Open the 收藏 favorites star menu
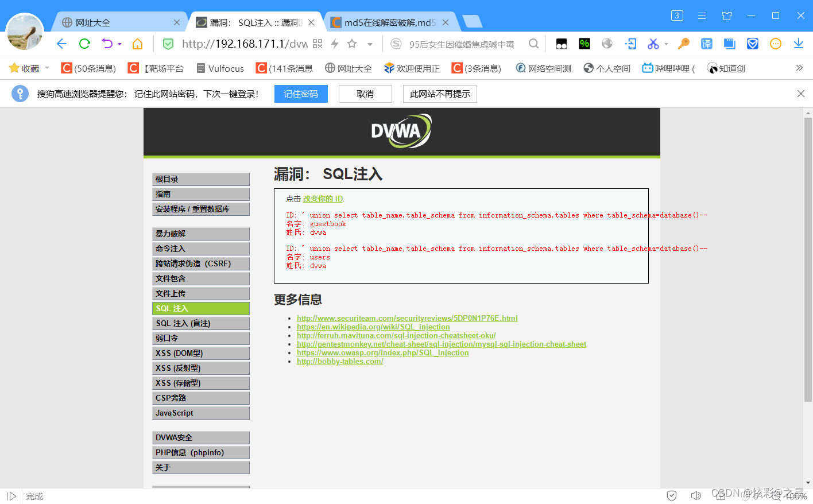 25,68
